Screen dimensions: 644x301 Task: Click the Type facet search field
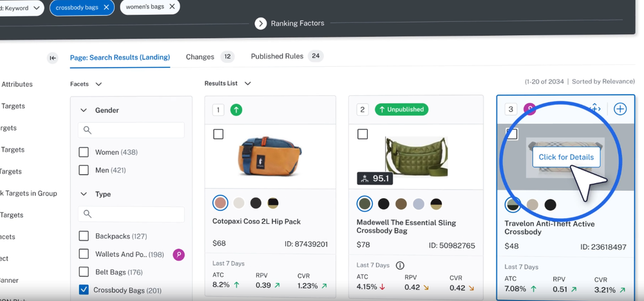[x=131, y=214]
